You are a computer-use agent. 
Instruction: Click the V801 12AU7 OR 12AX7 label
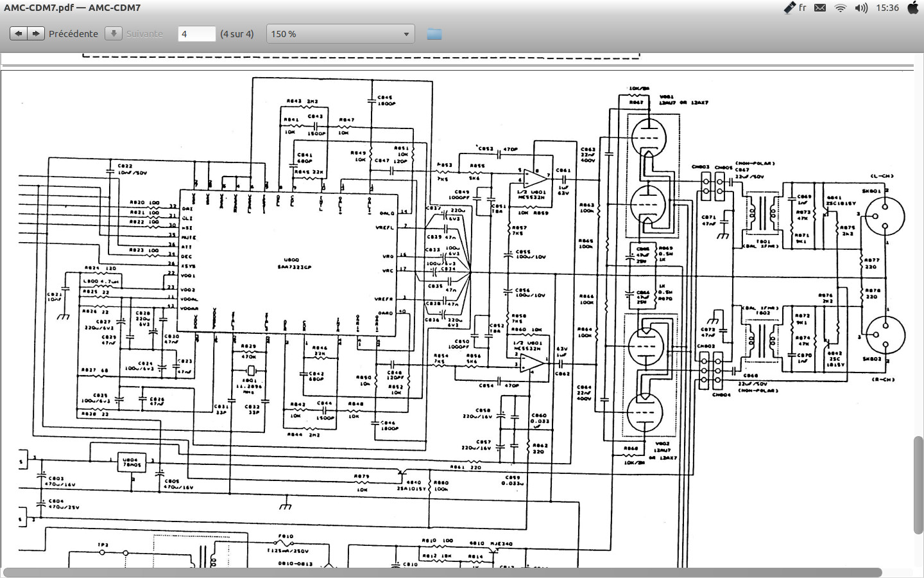click(683, 100)
